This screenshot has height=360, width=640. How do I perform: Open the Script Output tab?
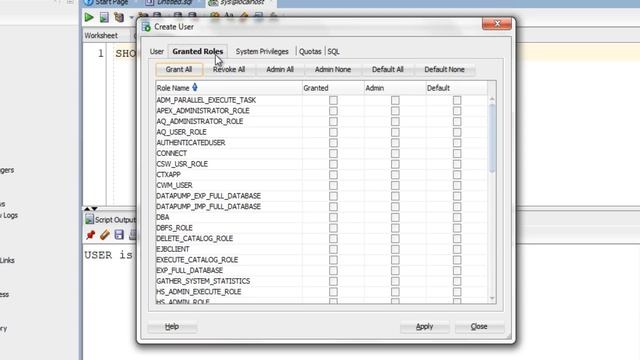click(110, 220)
